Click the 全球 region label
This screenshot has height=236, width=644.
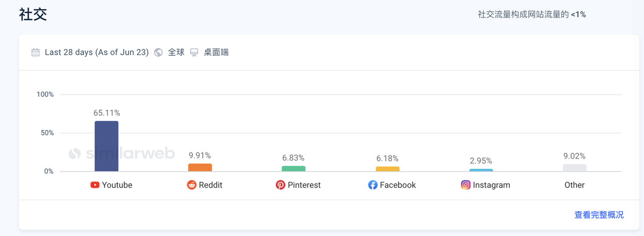click(x=176, y=52)
